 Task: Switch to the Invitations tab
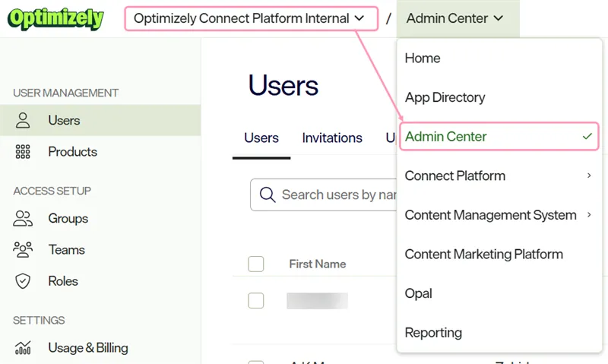[332, 138]
